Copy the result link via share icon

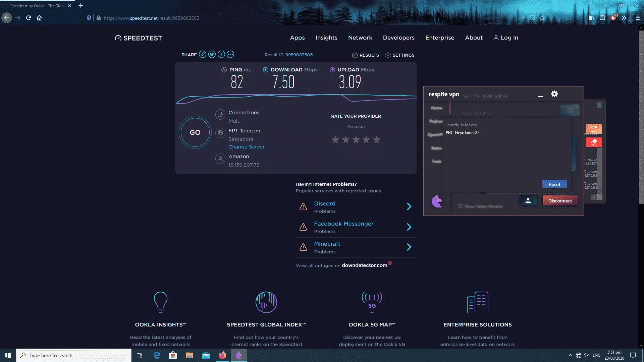click(203, 55)
